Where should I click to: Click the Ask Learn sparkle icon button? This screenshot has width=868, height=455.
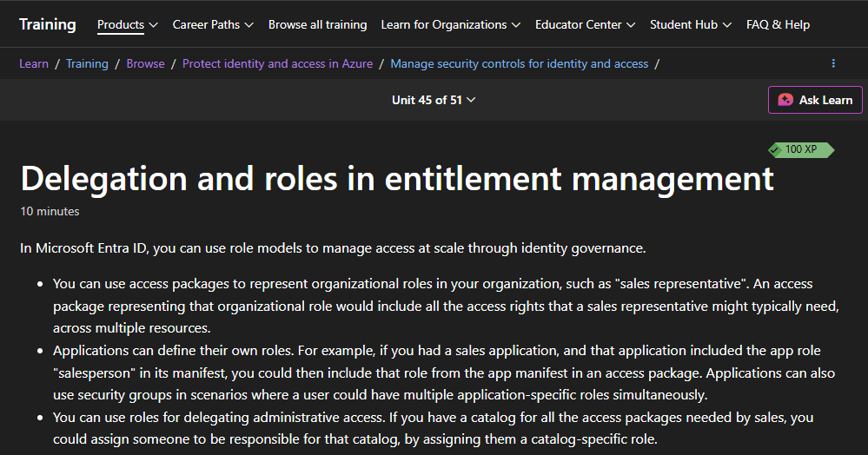785,100
